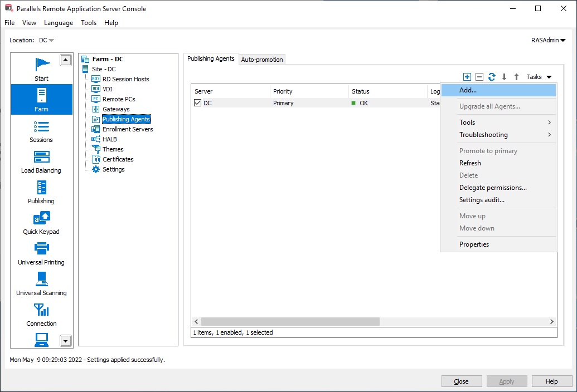
Task: Uncheck the DC server checkbox
Action: (x=197, y=103)
